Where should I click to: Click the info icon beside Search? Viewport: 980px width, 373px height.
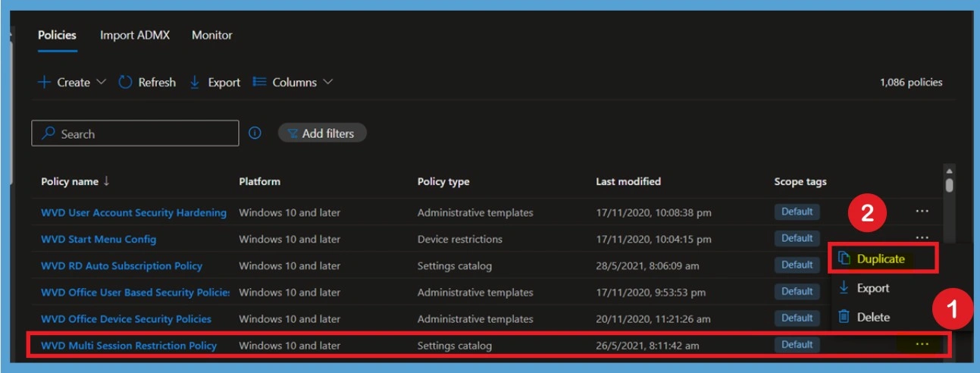point(255,133)
